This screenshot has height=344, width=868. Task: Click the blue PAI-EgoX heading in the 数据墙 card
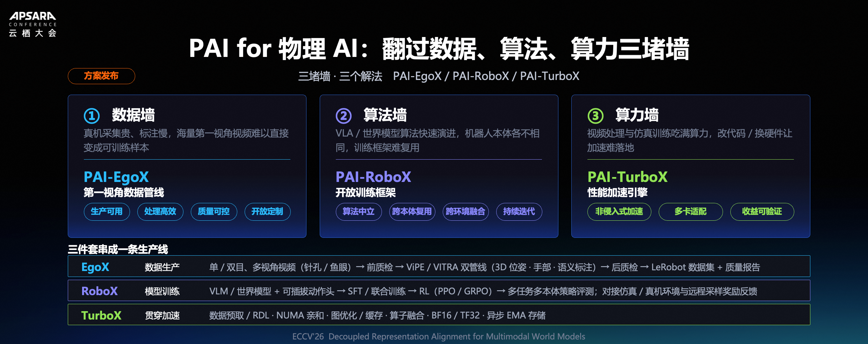(116, 177)
